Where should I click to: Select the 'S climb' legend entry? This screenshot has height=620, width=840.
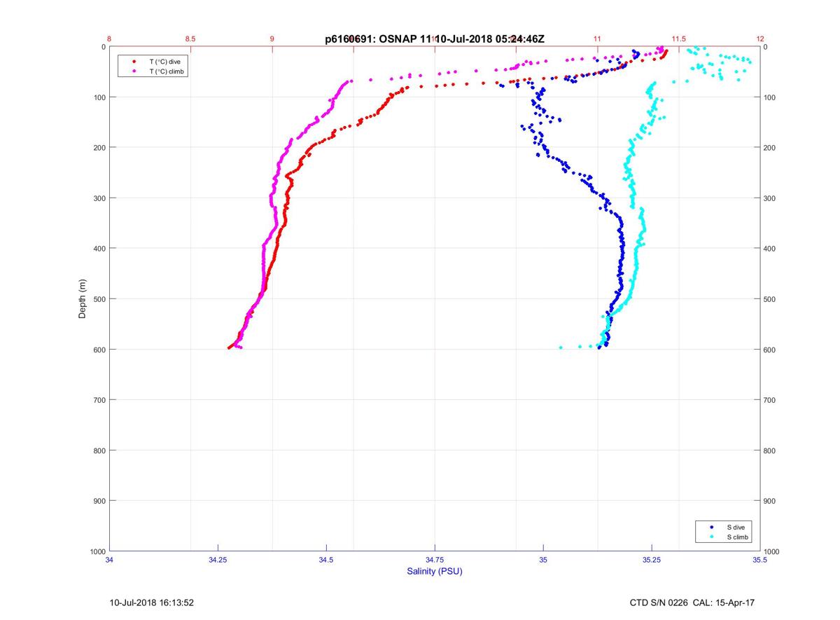pos(737,537)
